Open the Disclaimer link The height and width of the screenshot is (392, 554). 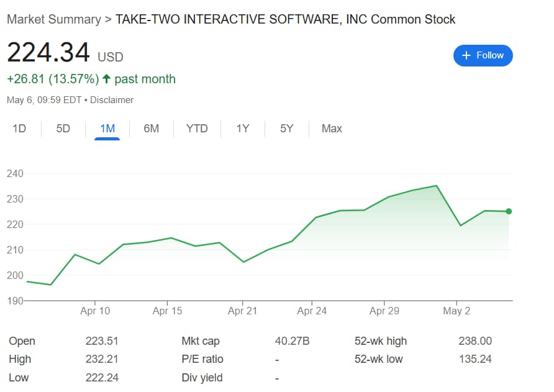tap(112, 100)
